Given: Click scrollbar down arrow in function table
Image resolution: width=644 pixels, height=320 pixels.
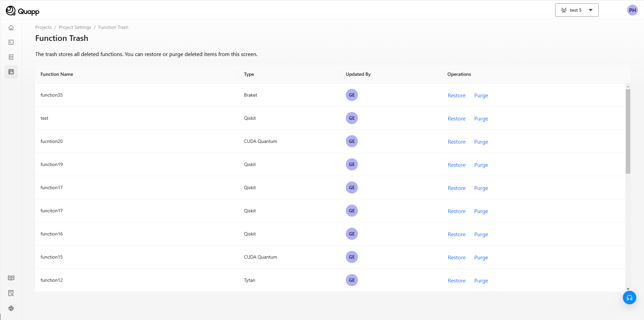Looking at the screenshot, I should (628, 289).
